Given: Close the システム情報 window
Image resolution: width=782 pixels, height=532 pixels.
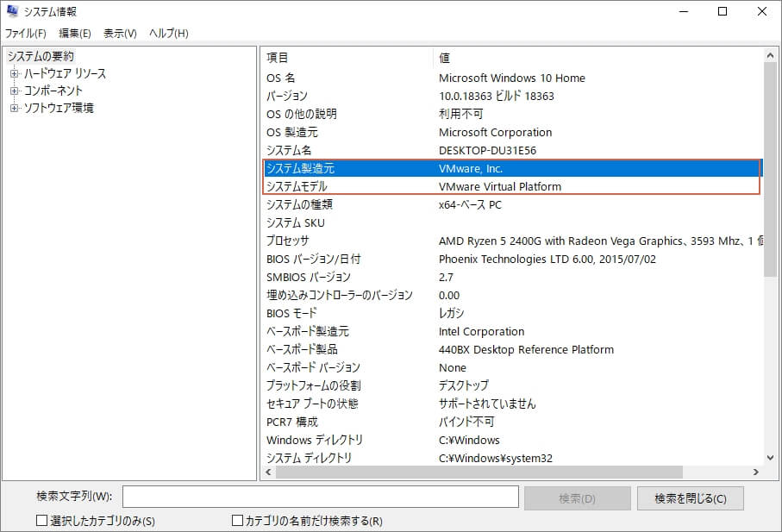Looking at the screenshot, I should click(x=761, y=11).
